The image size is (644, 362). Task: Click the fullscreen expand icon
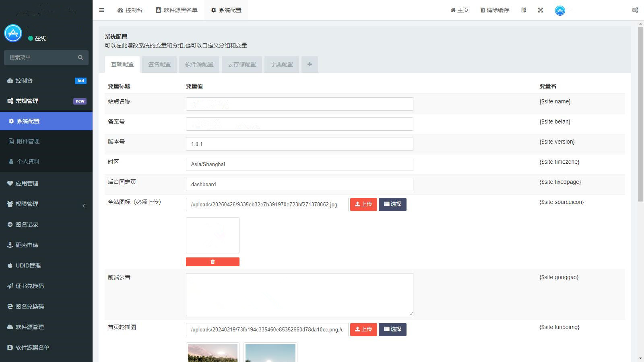tap(541, 10)
